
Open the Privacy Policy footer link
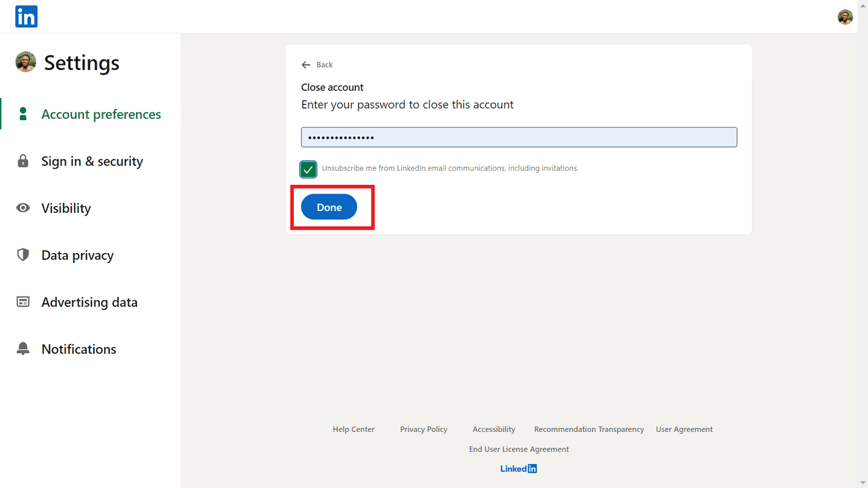(x=423, y=429)
